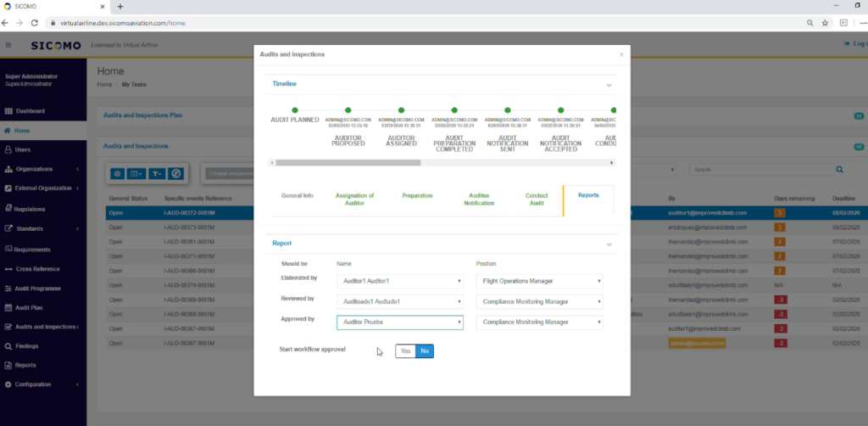This screenshot has width=868, height=426.
Task: Set Start workflow approval to Yes
Action: pyautogui.click(x=405, y=350)
